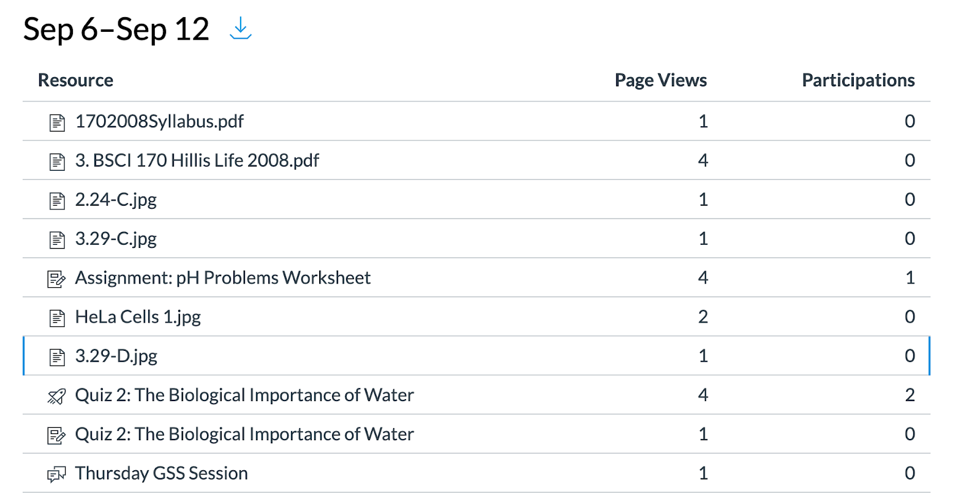Open the 2.24-C.jpg resource

[x=116, y=200]
